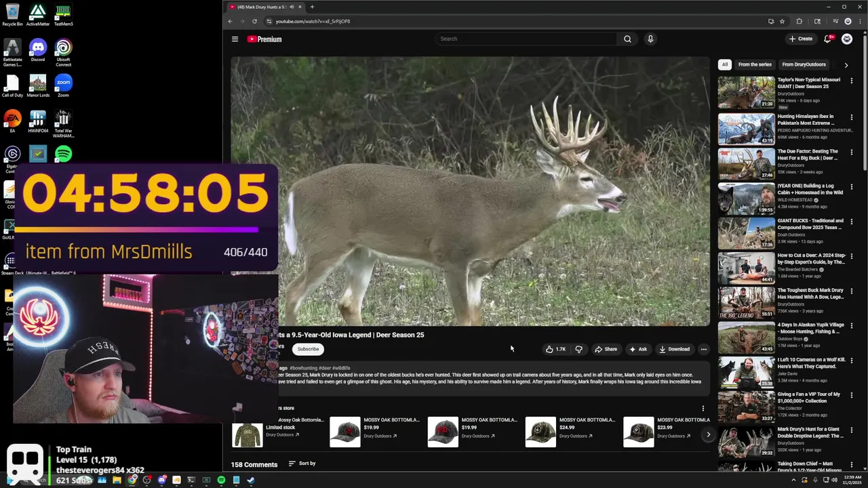
Task: Download the video
Action: pyautogui.click(x=674, y=349)
